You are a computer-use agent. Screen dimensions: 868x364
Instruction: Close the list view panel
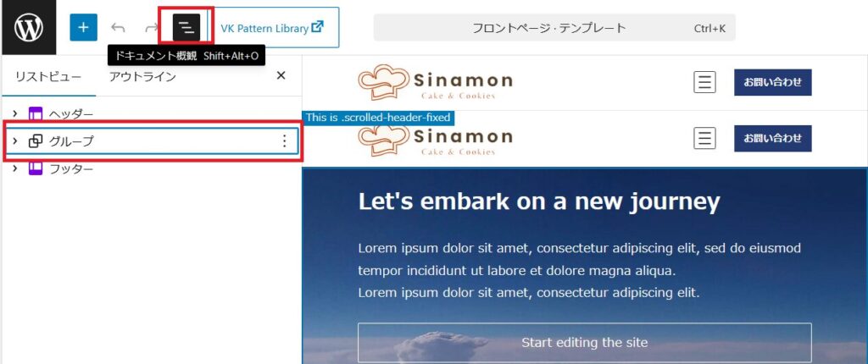coord(281,76)
